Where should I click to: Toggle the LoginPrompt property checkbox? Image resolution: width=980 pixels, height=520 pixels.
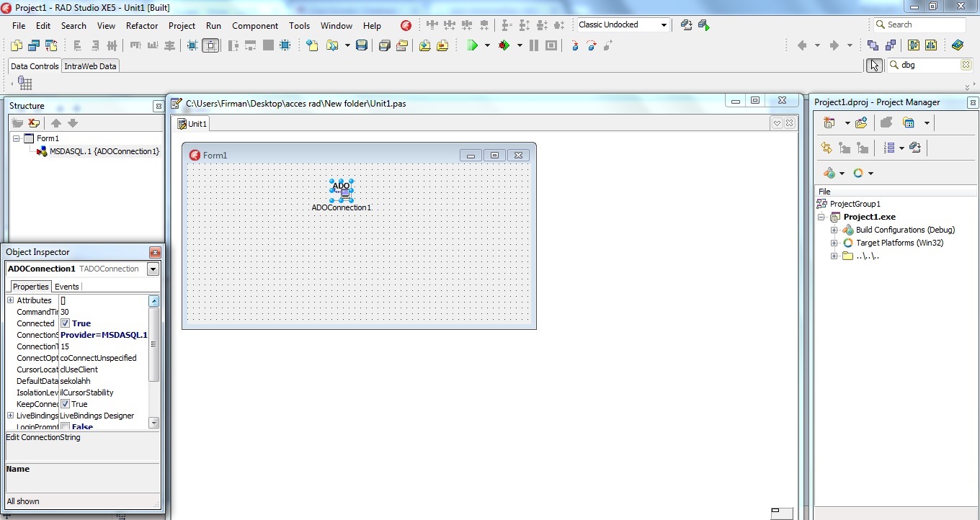tap(65, 427)
